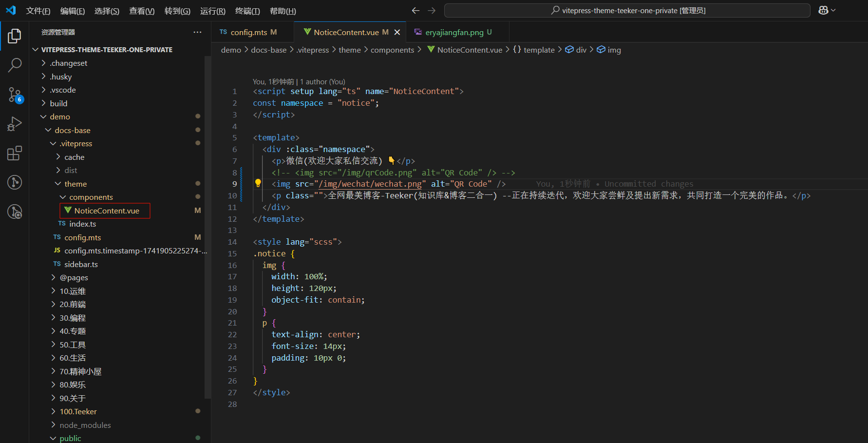This screenshot has width=868, height=443.
Task: Open the 运行(R) menu
Action: tap(213, 11)
